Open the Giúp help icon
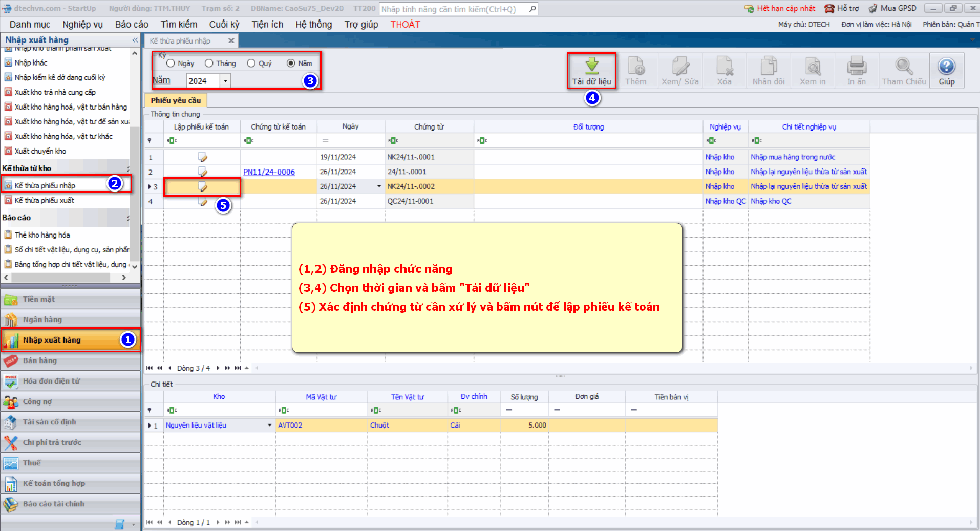The image size is (980, 531). (x=946, y=67)
